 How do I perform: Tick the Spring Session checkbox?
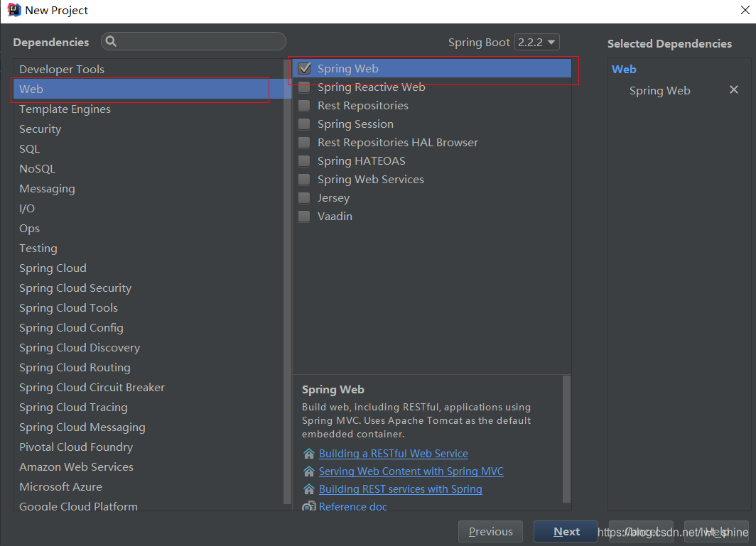point(304,124)
